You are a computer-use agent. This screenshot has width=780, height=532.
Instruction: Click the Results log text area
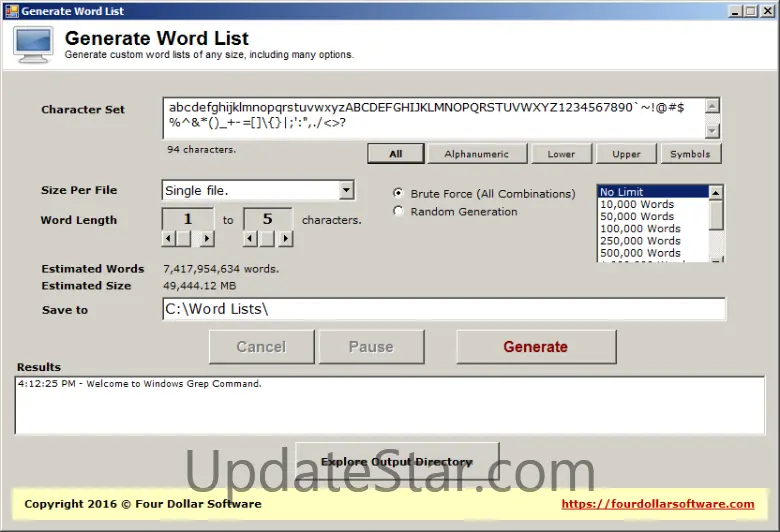(x=390, y=405)
